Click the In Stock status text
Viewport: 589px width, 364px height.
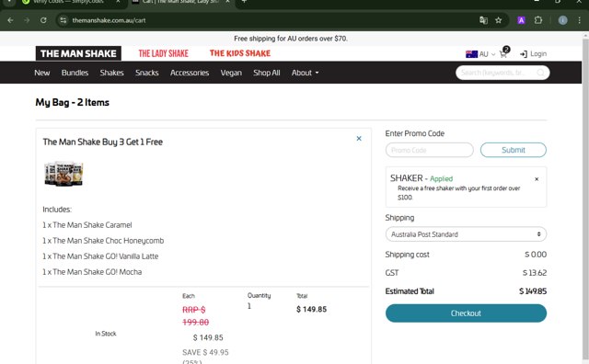(x=106, y=334)
